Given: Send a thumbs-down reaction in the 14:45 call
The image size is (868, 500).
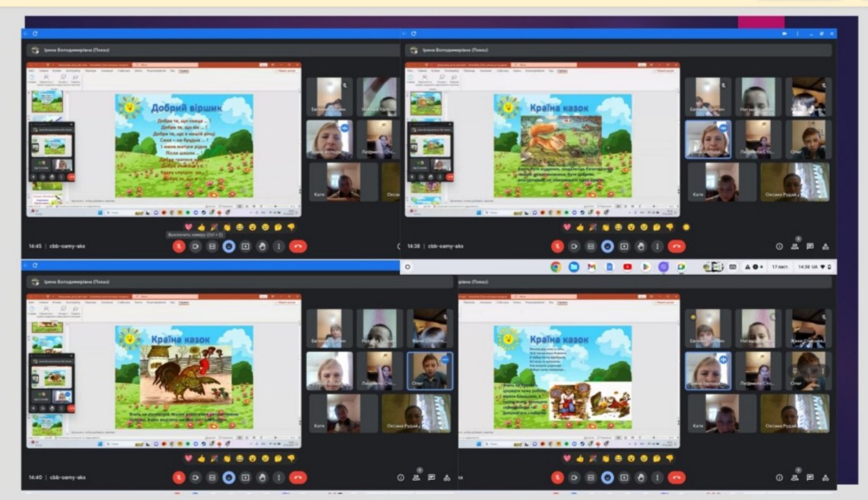Looking at the screenshot, I should point(291,227).
